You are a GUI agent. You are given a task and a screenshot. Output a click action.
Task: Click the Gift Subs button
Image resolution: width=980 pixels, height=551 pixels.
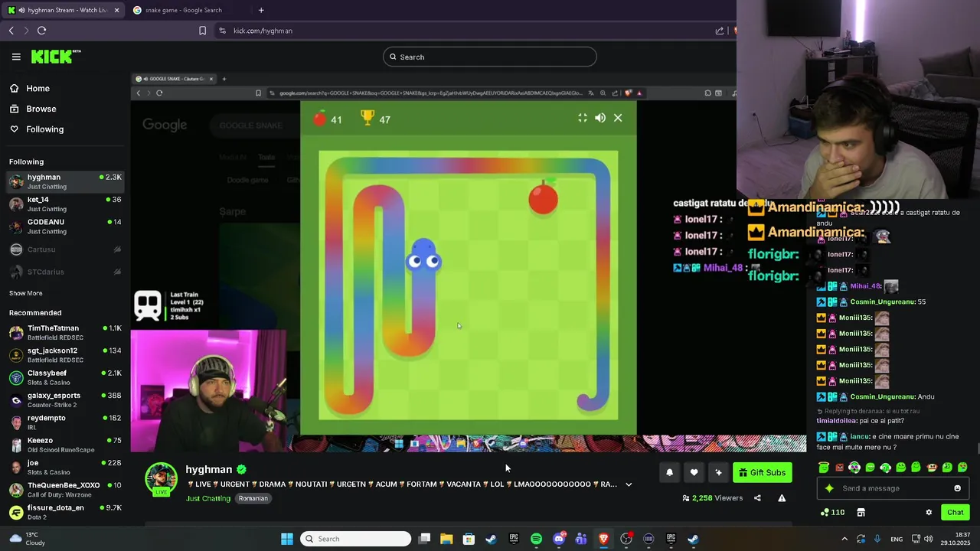762,473
